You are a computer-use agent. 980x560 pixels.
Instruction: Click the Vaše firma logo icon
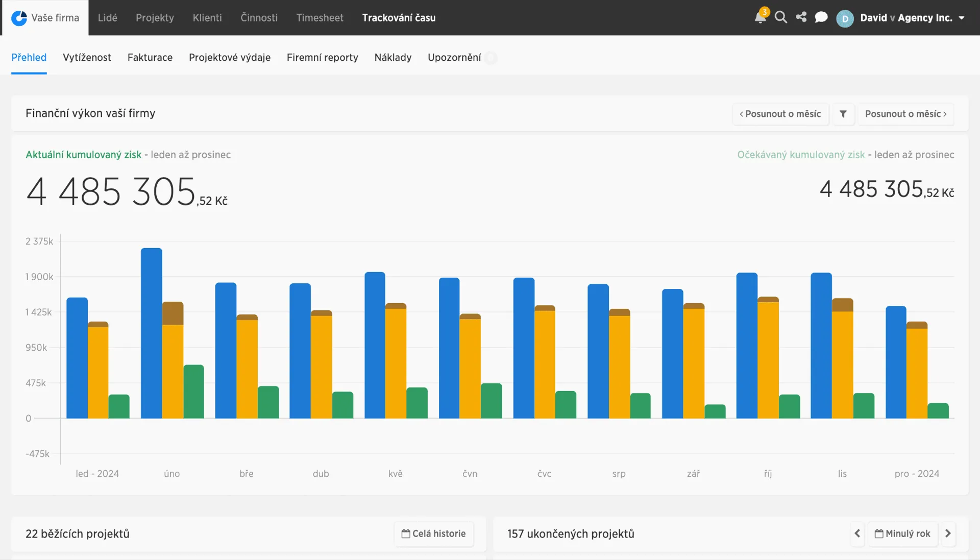tap(19, 18)
